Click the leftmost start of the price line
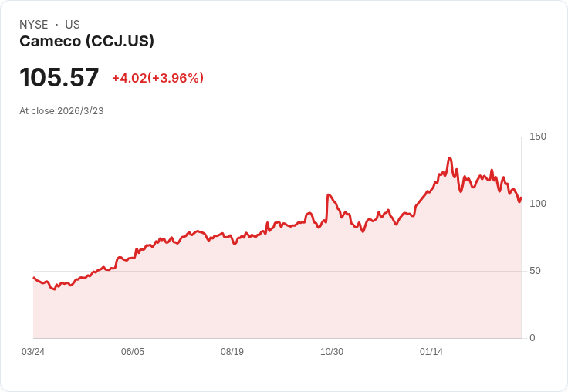 pos(34,277)
